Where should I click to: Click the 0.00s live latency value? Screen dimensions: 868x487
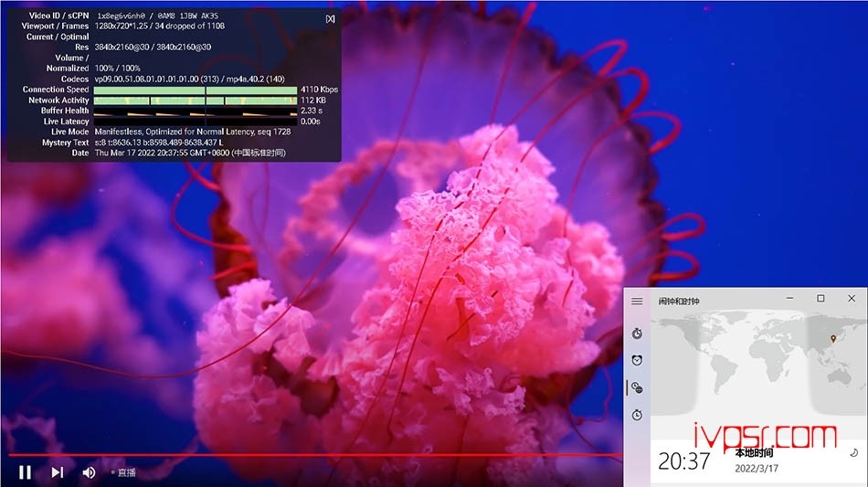[311, 122]
